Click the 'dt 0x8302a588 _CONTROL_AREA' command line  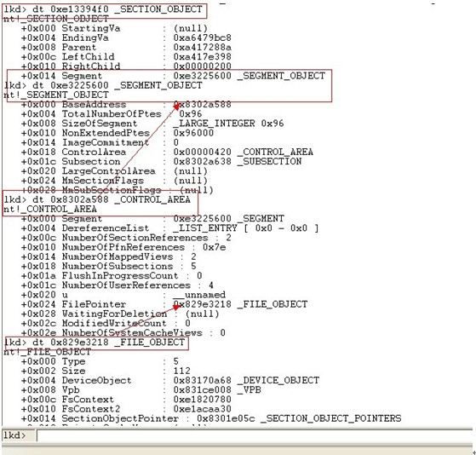[x=97, y=199]
